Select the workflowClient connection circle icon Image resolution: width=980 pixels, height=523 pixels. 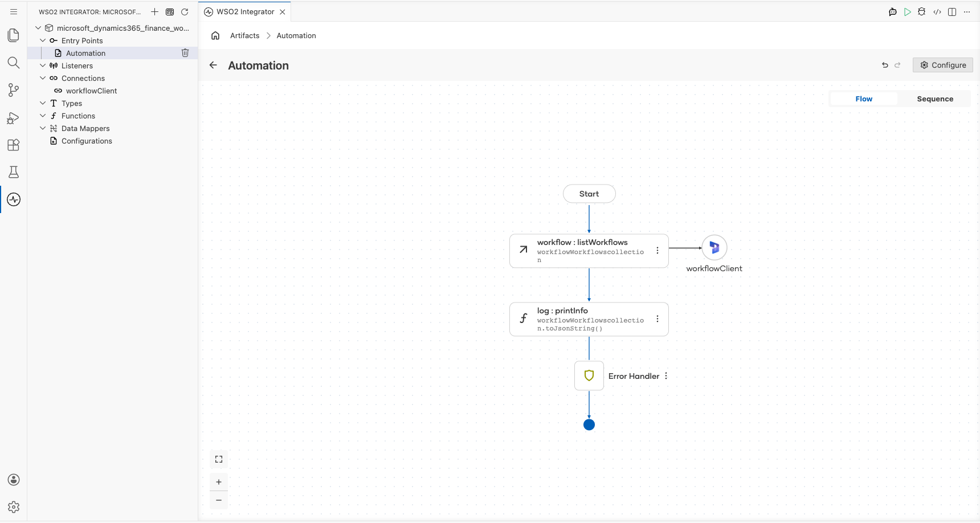click(714, 248)
